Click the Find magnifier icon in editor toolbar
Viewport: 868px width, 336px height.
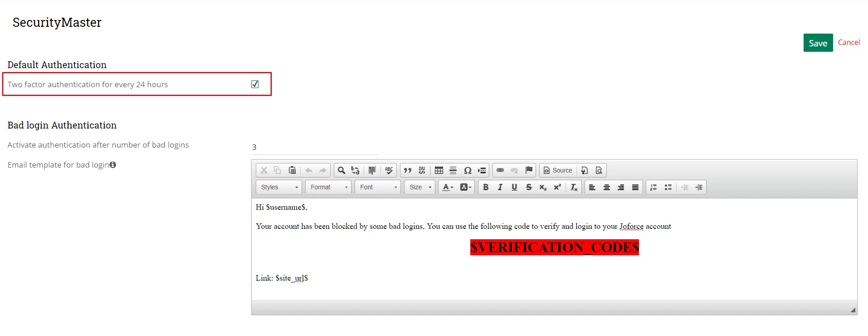(341, 170)
